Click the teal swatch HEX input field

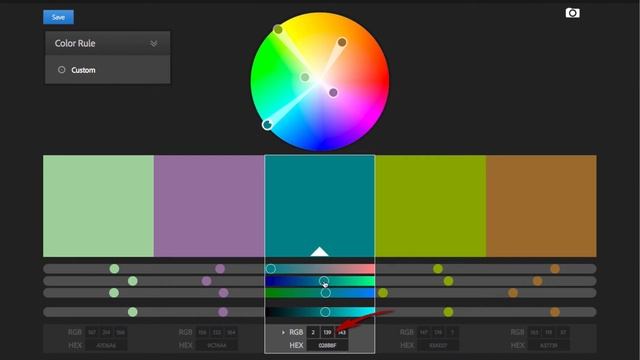pyautogui.click(x=327, y=345)
